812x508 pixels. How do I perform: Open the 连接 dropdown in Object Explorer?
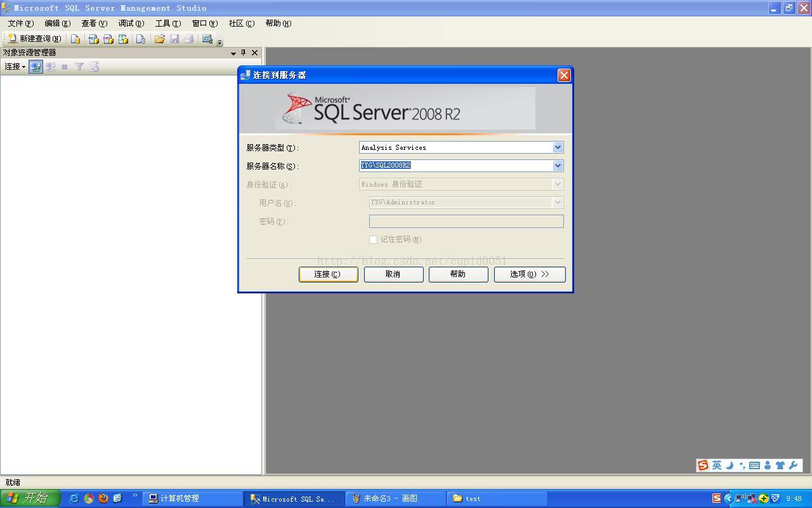15,67
